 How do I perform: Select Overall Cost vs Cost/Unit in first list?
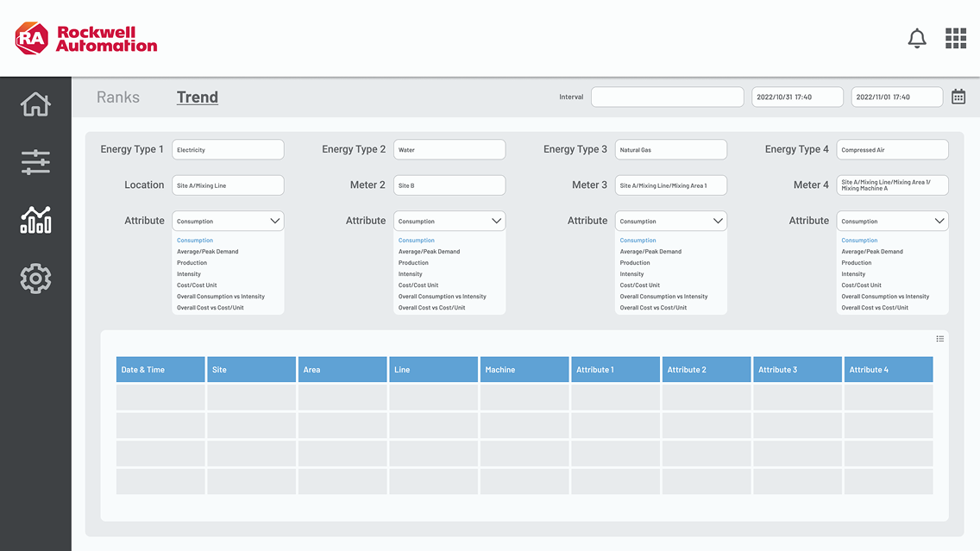[x=210, y=307]
